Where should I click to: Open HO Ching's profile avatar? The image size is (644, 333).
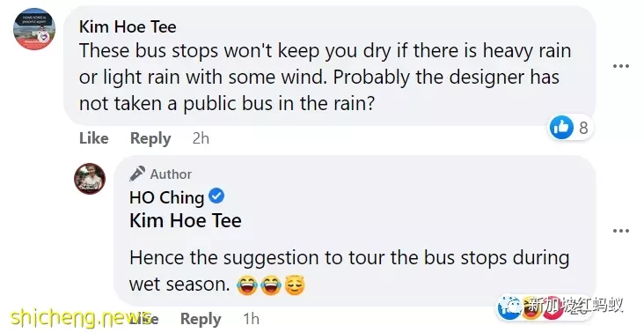pyautogui.click(x=90, y=179)
